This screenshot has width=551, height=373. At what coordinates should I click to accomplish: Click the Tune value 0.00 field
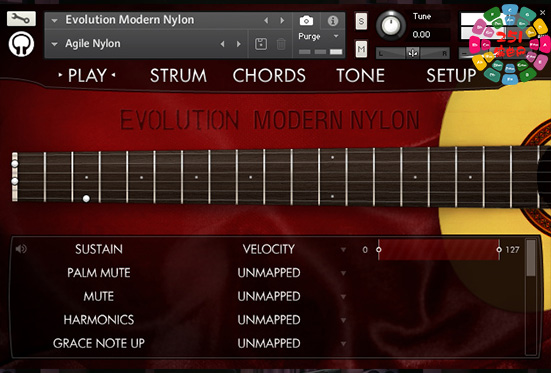pyautogui.click(x=421, y=34)
